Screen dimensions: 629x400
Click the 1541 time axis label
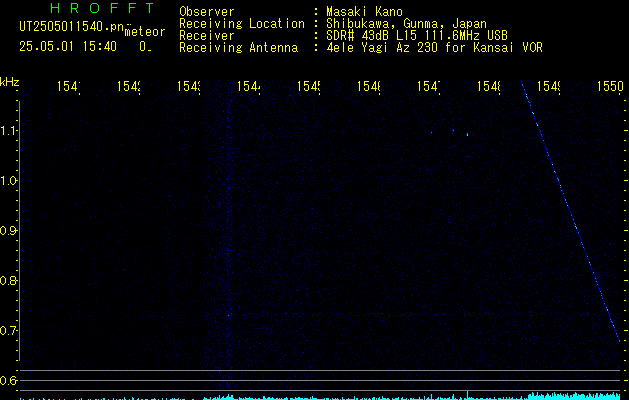68,87
